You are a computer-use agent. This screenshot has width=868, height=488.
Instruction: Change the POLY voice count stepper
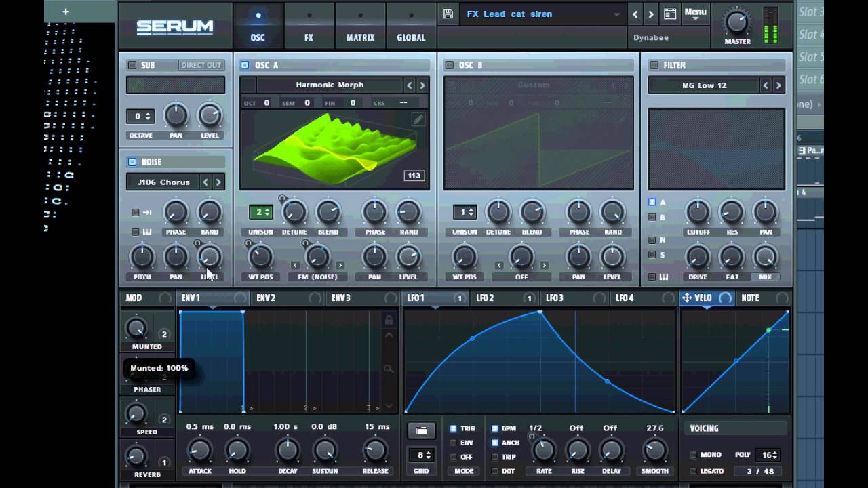coord(770,455)
